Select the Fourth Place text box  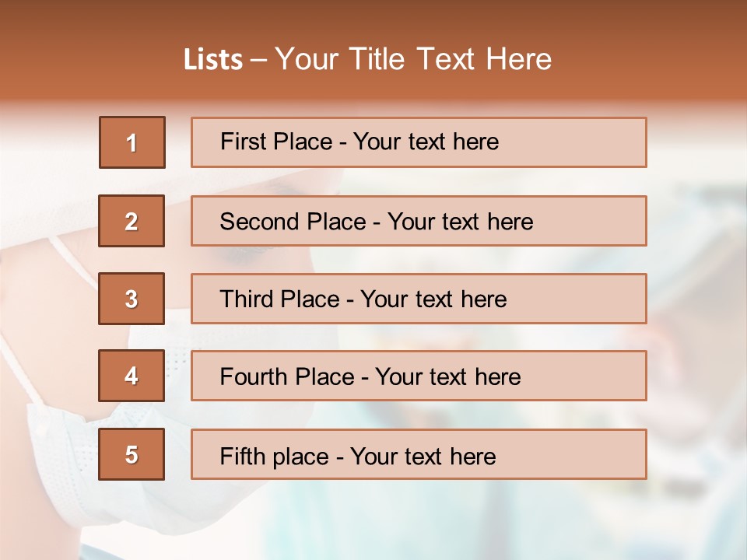coord(419,376)
